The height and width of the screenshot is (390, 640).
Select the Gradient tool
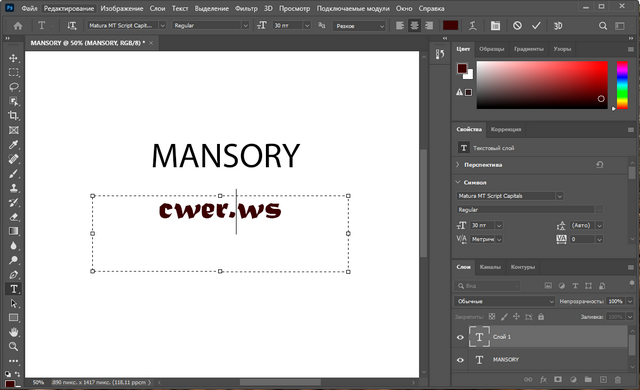13,231
